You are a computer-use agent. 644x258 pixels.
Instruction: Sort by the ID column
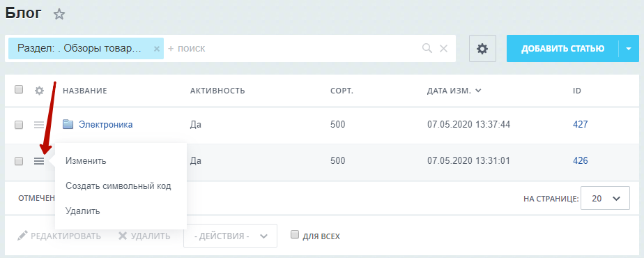(577, 91)
